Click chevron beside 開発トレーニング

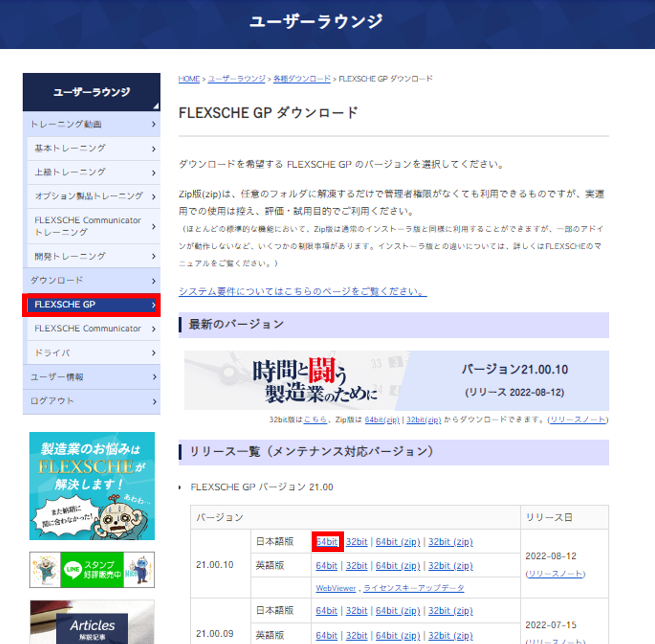pos(154,256)
